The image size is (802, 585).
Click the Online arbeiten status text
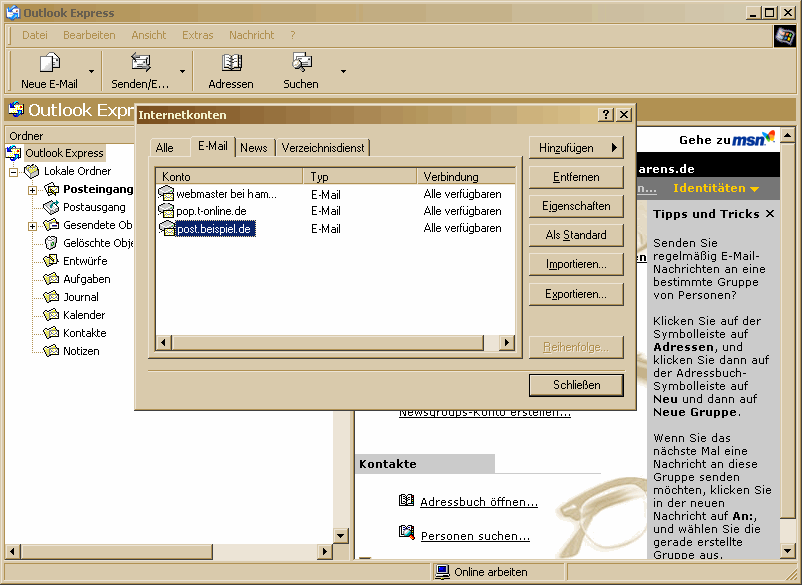point(491,572)
